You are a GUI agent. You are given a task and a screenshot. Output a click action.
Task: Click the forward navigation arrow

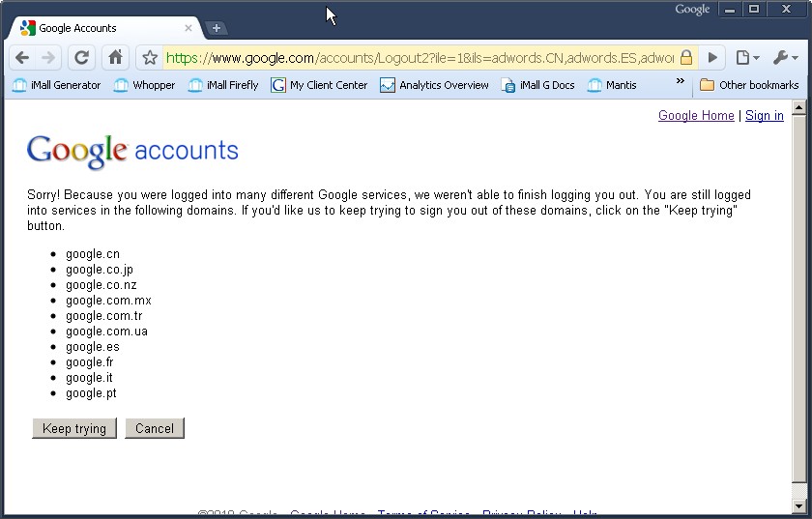[x=48, y=57]
